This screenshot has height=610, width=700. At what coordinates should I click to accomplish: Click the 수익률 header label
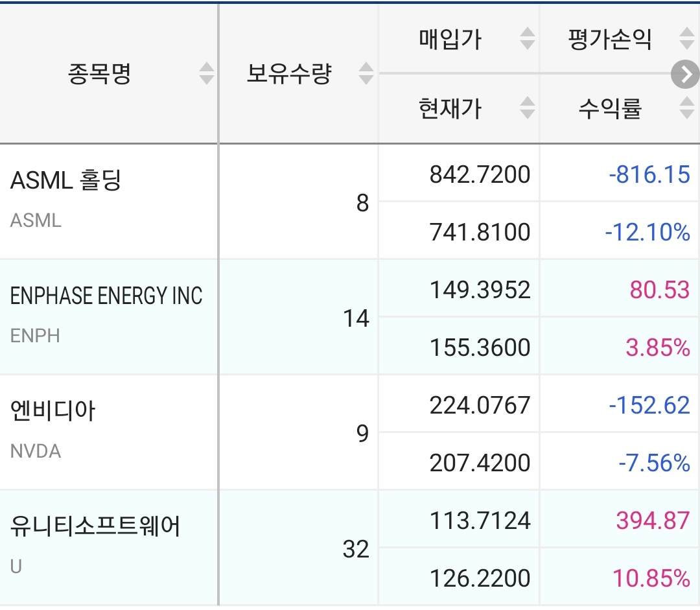(610, 108)
